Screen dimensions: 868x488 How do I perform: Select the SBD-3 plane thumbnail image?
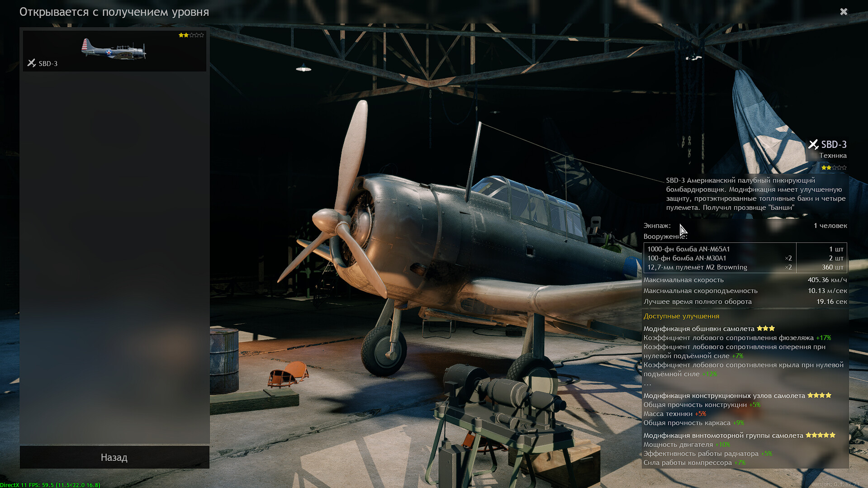click(x=114, y=49)
